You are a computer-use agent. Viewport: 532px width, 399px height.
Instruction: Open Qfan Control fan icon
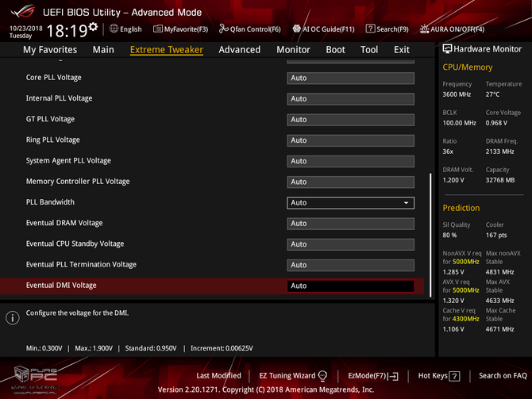(x=224, y=29)
